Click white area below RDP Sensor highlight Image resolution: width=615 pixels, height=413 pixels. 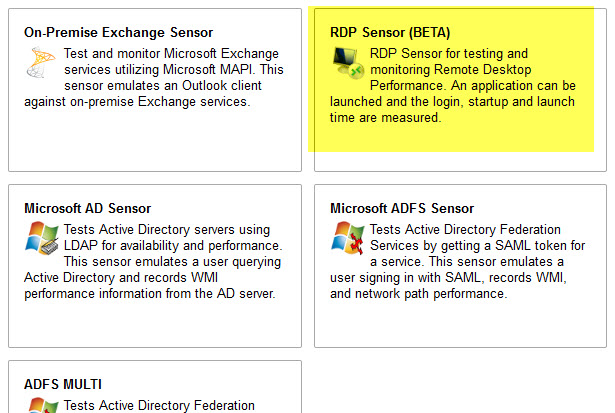[460, 161]
